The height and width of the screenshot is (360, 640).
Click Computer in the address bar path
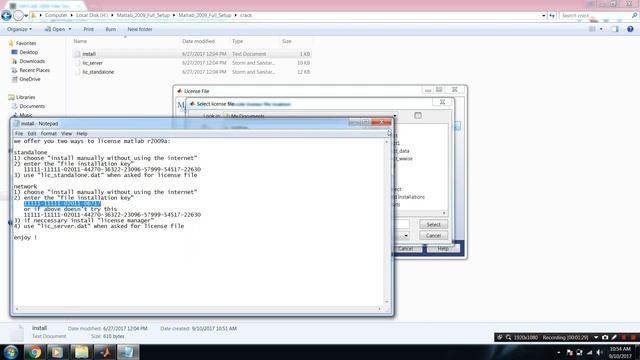click(56, 15)
